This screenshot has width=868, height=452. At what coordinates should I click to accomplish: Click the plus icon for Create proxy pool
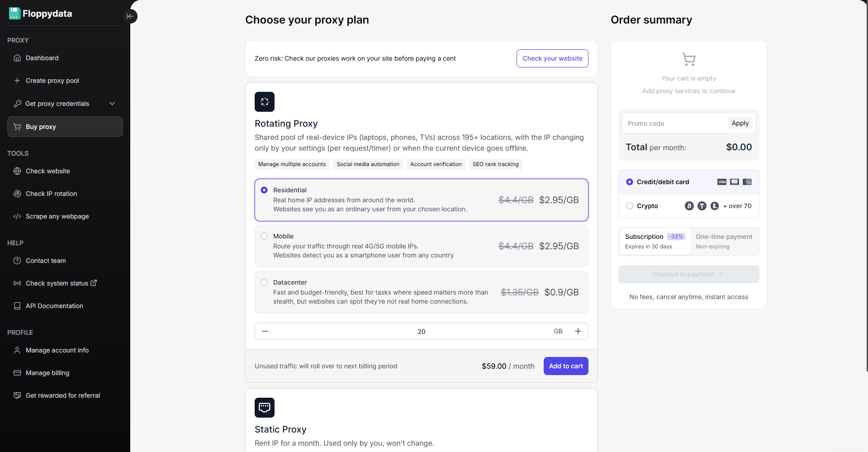17,81
